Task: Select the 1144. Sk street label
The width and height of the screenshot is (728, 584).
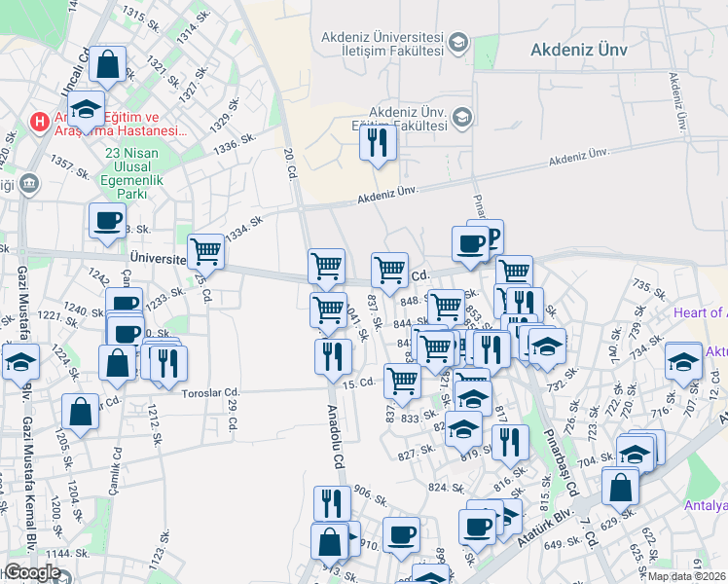Action: [67, 554]
